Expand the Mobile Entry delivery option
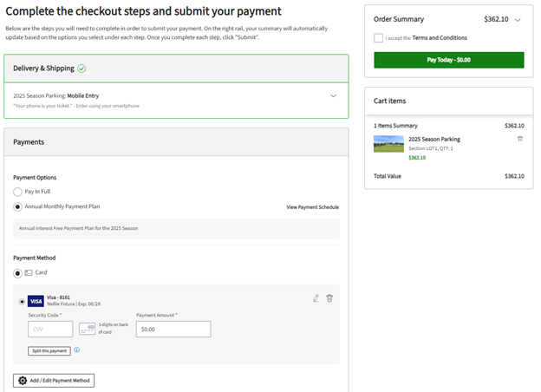The height and width of the screenshot is (392, 541). [x=334, y=95]
